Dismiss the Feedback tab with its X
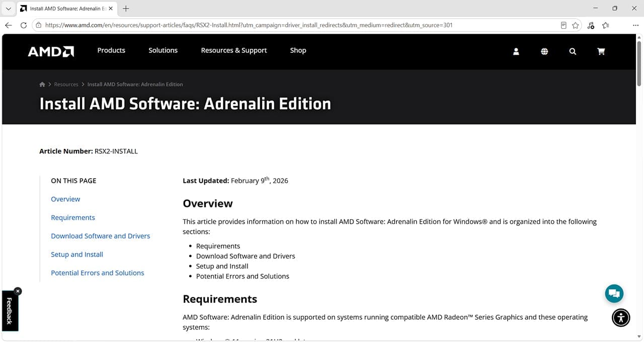 [x=18, y=291]
